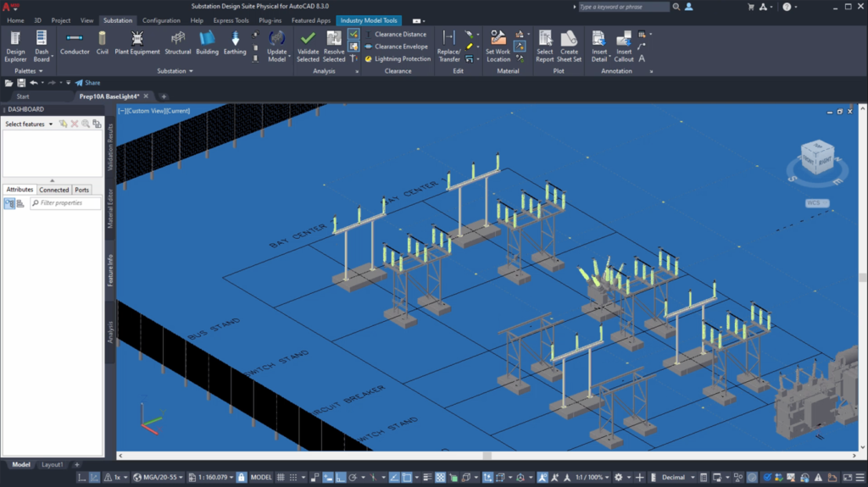Open the Dash Board palette
Viewport: 868px width, 487px height.
pos(42,46)
